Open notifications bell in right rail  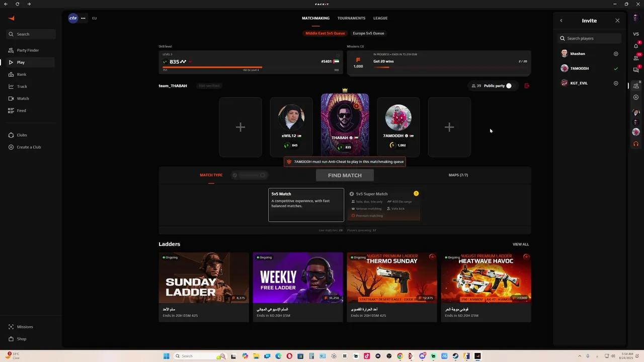(x=636, y=46)
